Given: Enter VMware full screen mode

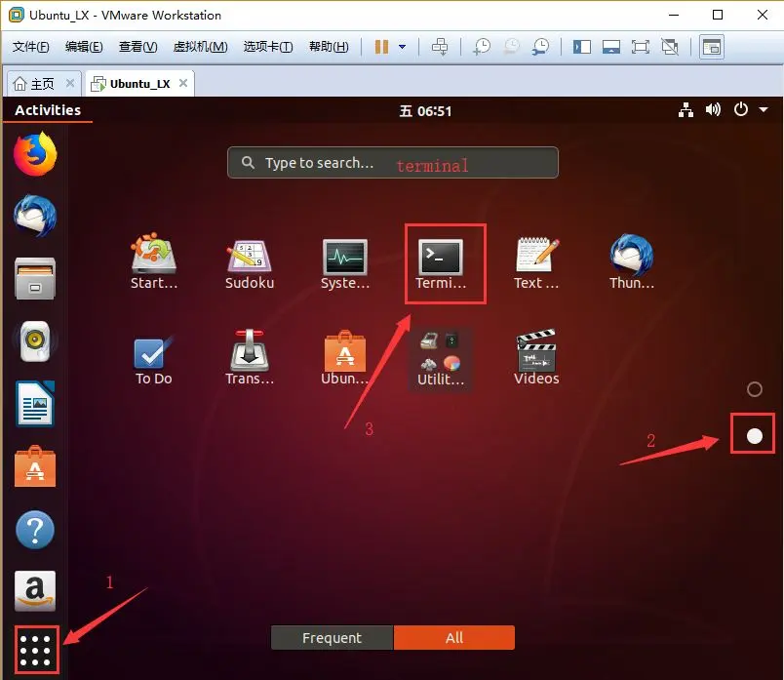Looking at the screenshot, I should tap(640, 47).
